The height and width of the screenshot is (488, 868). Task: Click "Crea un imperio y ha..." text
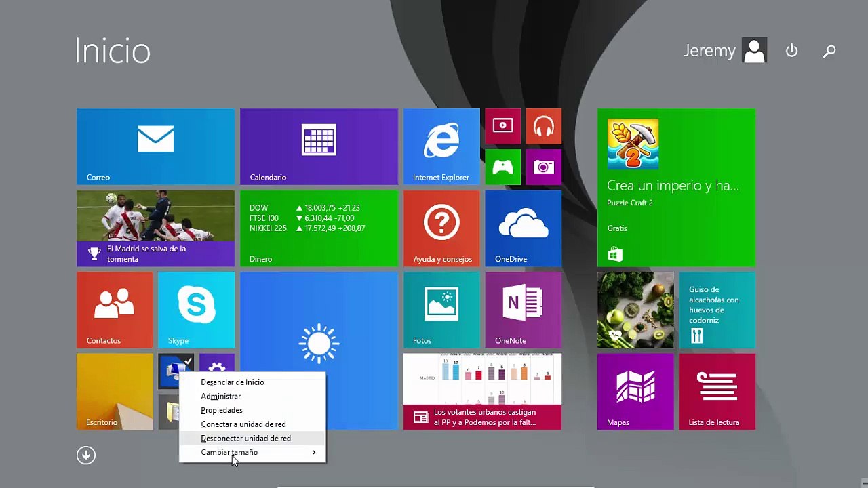673,186
